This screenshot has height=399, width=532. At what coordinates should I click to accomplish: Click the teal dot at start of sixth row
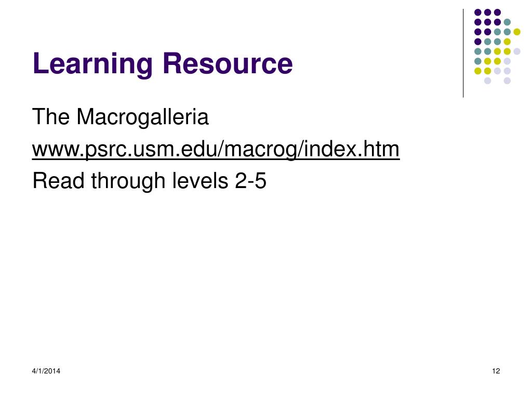click(478, 61)
